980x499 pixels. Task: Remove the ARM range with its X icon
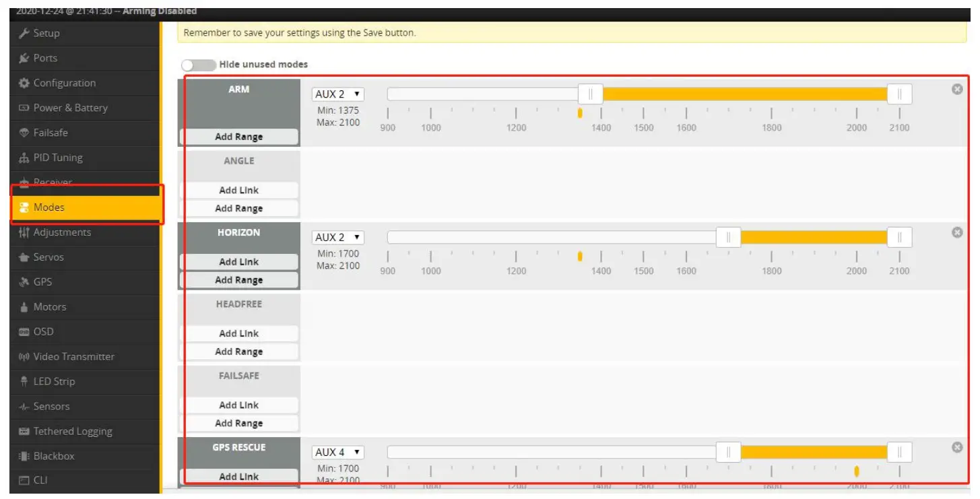point(956,89)
